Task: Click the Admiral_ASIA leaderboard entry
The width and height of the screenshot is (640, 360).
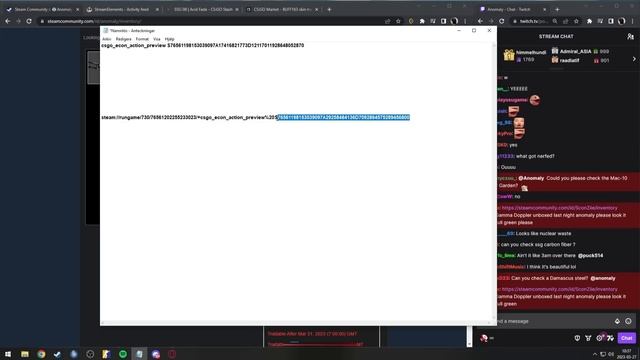Action: click(580, 51)
